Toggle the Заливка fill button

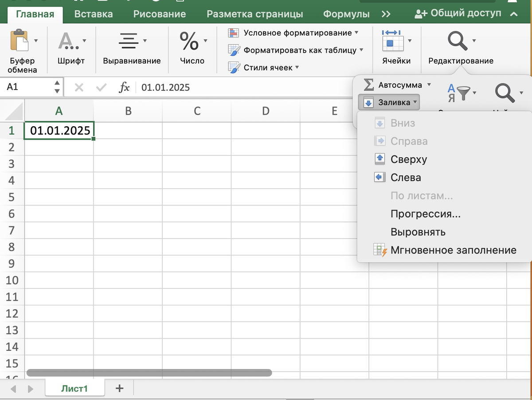[389, 102]
